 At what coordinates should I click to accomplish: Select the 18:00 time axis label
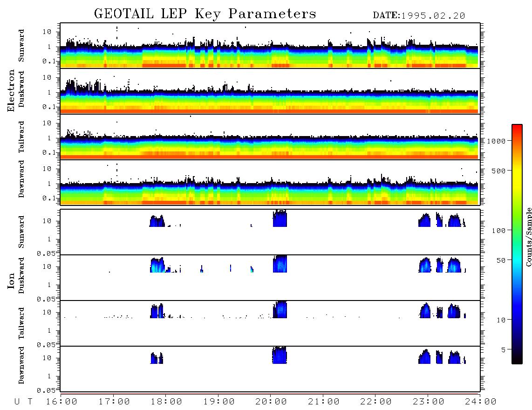pyautogui.click(x=166, y=402)
